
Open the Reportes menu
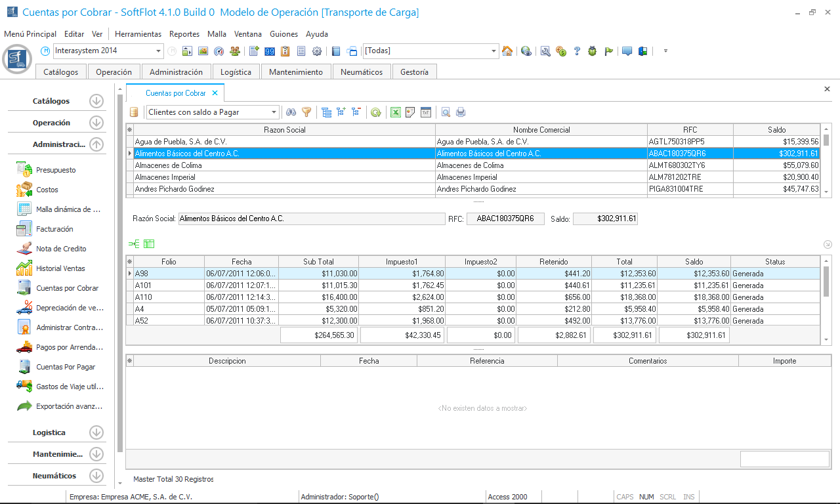coord(184,34)
